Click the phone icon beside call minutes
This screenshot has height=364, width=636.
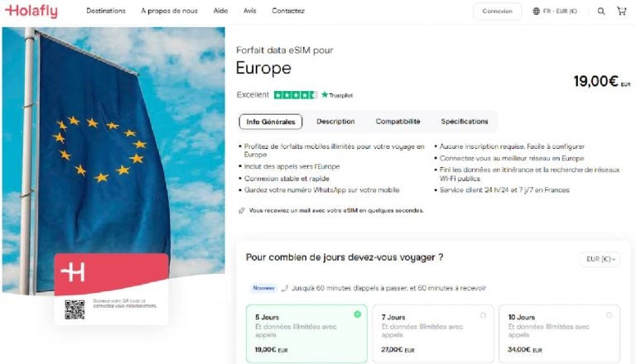coord(285,289)
